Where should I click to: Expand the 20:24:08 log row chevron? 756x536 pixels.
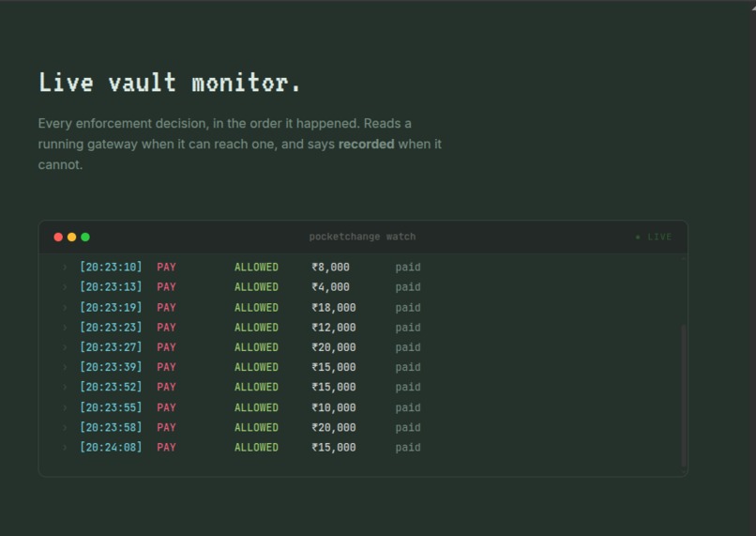coord(65,447)
